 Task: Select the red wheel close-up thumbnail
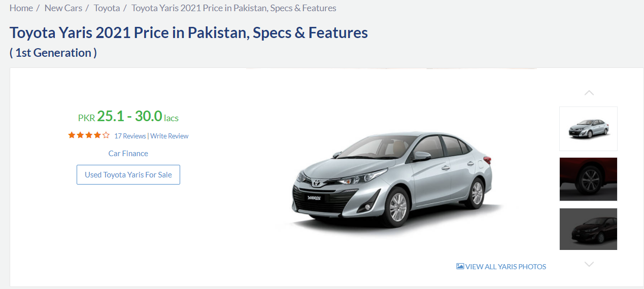(588, 179)
